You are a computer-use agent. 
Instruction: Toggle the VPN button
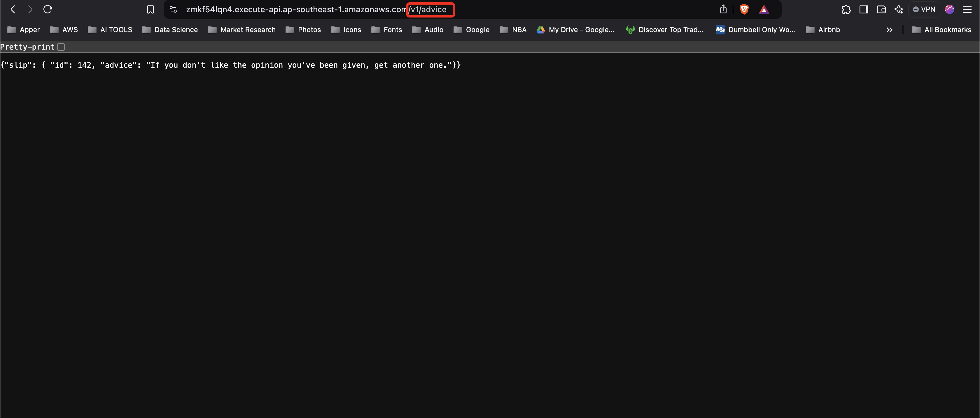point(924,10)
